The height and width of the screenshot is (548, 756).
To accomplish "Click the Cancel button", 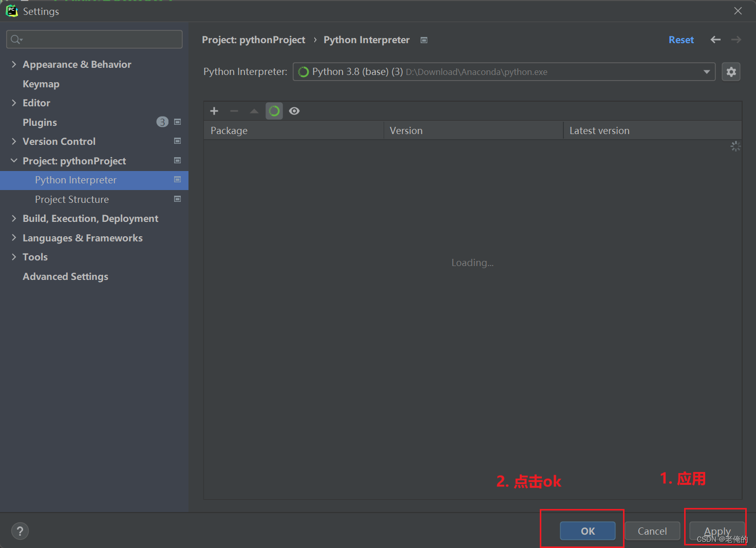I will click(x=652, y=531).
